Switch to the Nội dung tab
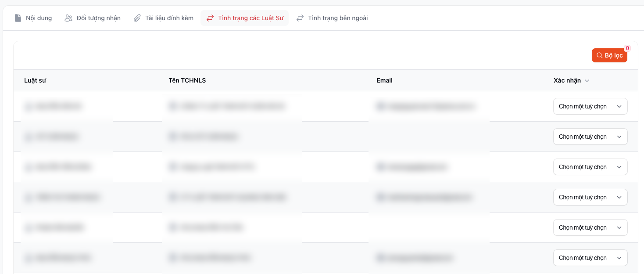Screen dimensions: 644x274 pyautogui.click(x=39, y=18)
